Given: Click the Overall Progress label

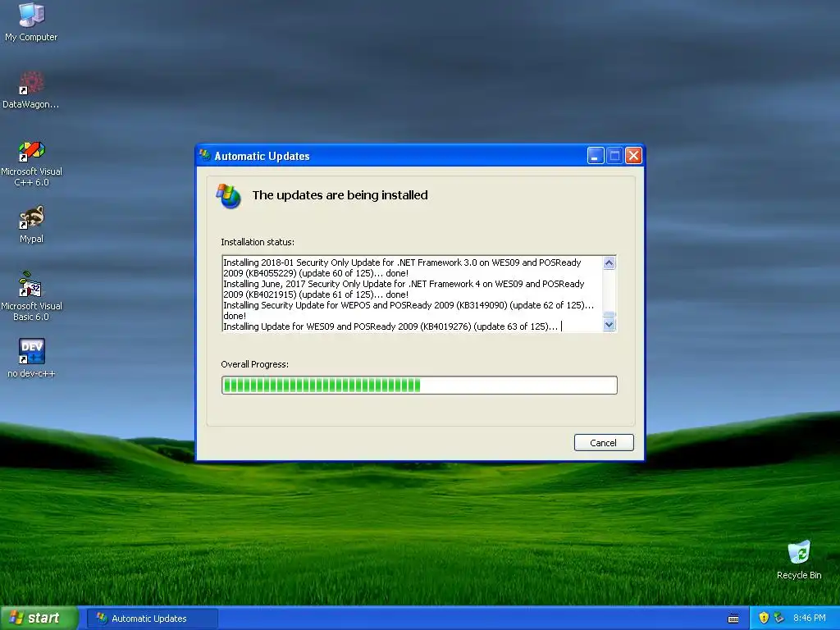Looking at the screenshot, I should click(x=254, y=364).
